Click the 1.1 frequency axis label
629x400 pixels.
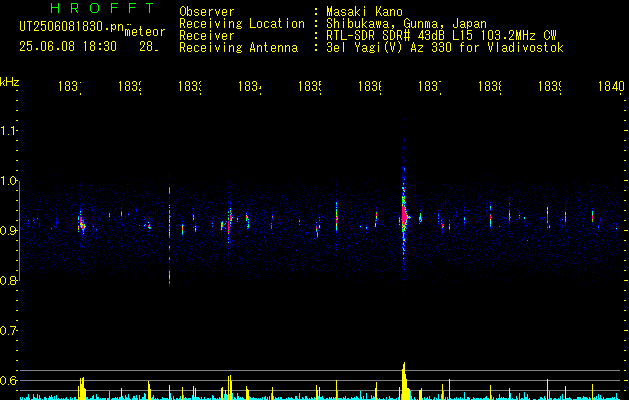click(9, 131)
